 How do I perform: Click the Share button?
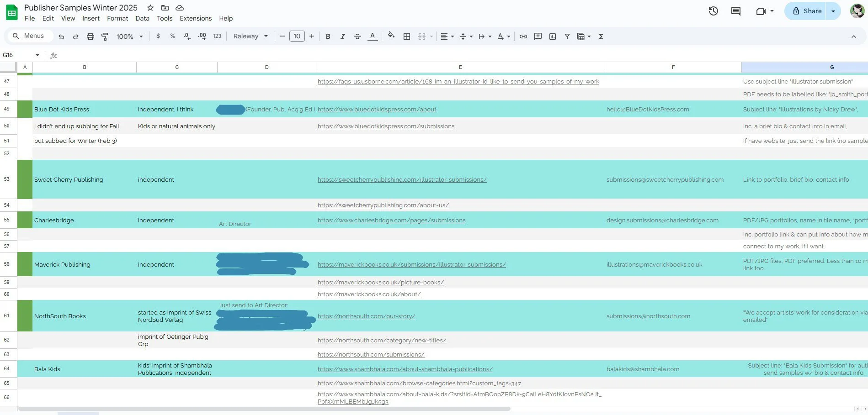point(806,11)
